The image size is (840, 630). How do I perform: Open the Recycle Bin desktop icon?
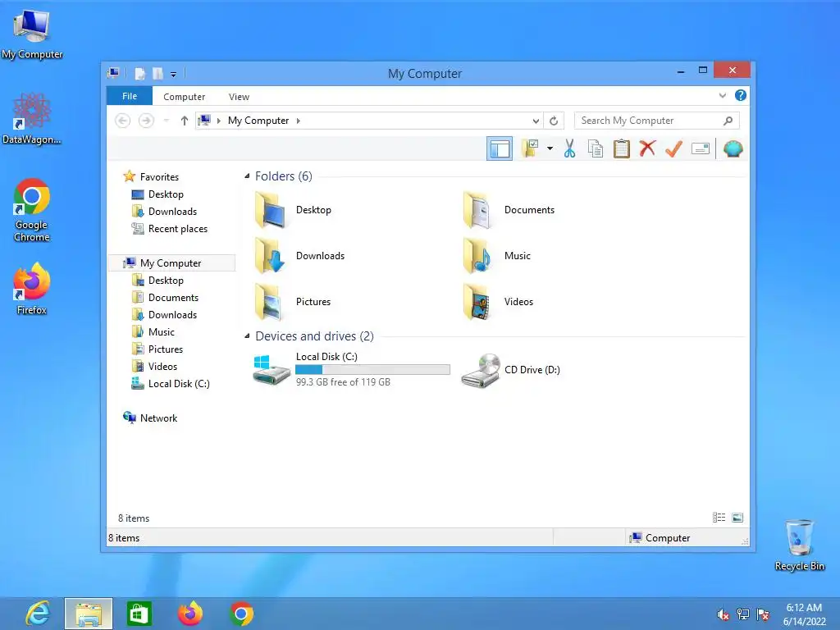[799, 545]
